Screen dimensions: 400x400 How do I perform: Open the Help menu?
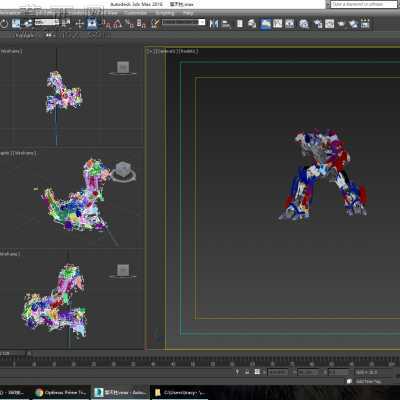[x=188, y=13]
